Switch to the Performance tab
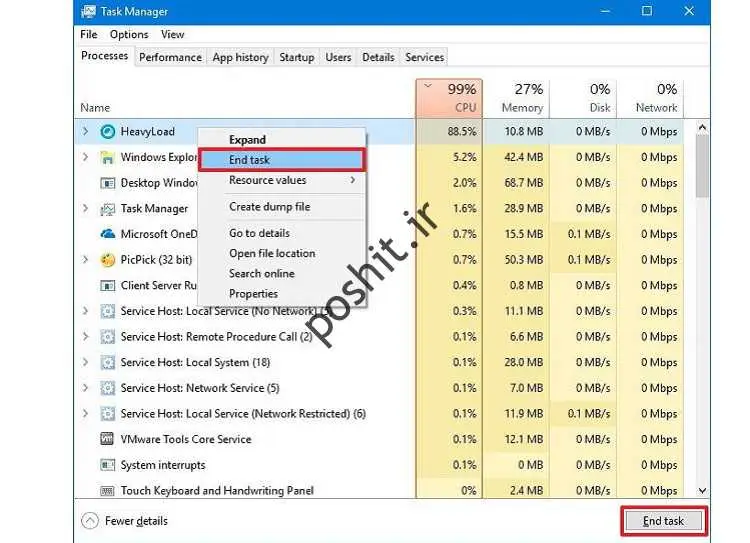 click(x=170, y=57)
